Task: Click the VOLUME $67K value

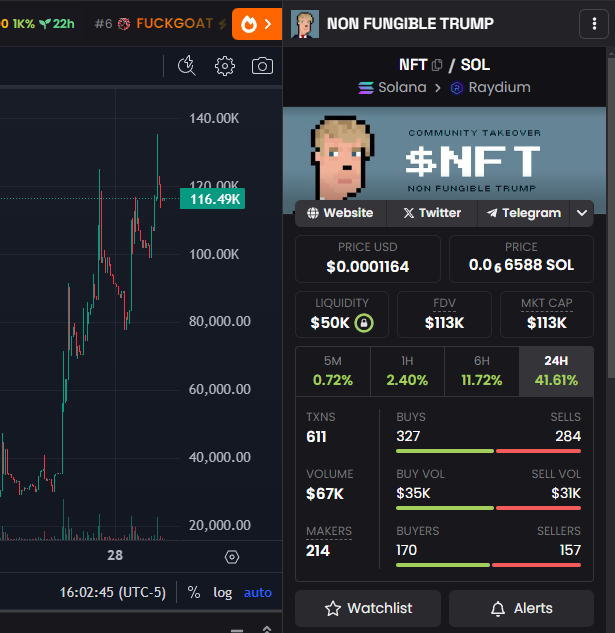Action: point(325,494)
